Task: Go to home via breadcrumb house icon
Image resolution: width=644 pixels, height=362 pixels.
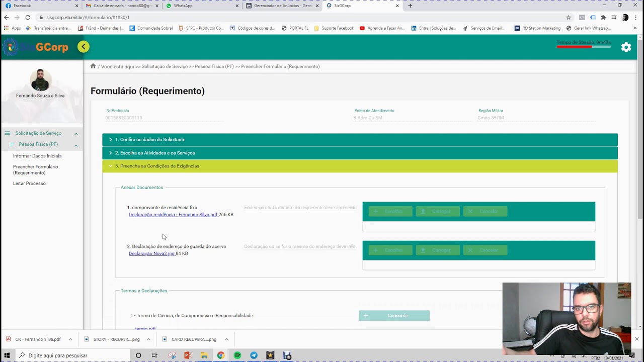Action: (x=93, y=66)
